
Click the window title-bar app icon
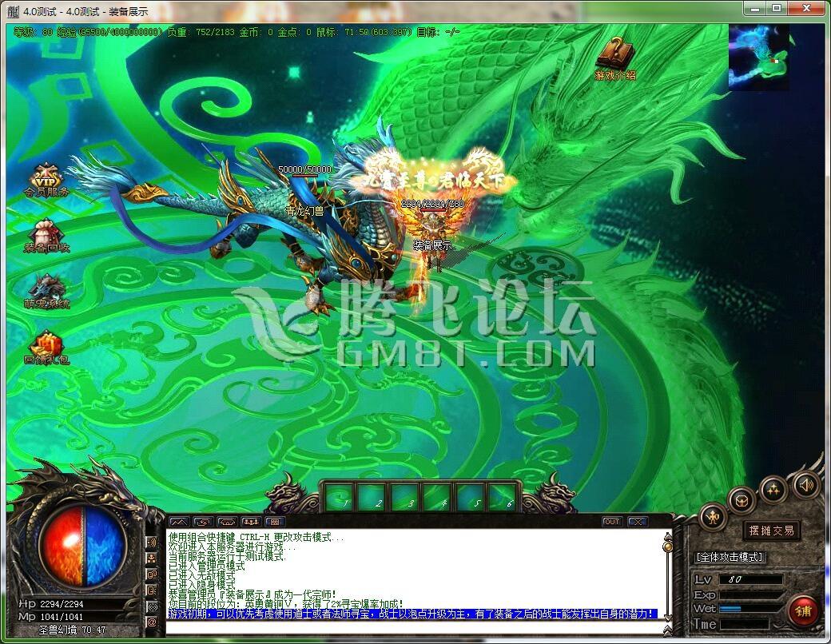14,10
